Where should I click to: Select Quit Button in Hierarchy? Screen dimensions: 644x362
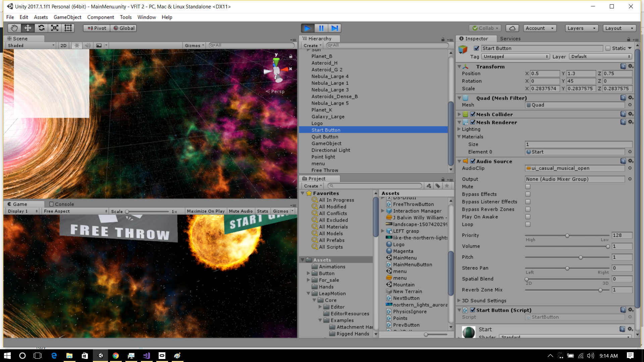click(325, 137)
